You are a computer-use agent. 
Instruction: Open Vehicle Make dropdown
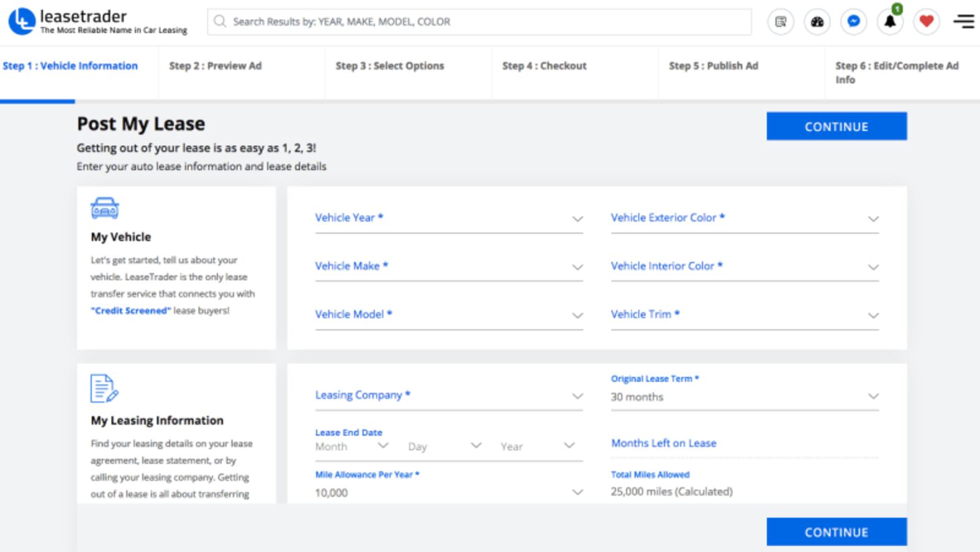point(449,267)
